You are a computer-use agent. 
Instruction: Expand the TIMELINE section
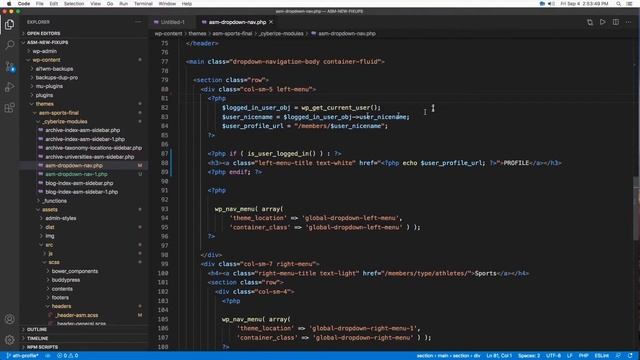(x=38, y=338)
